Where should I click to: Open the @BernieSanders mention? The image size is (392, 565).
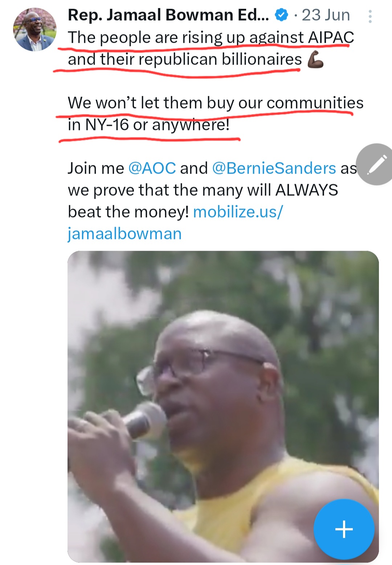point(274,168)
